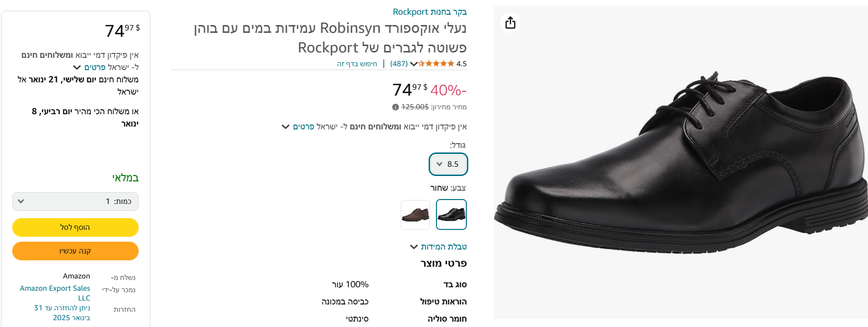Click details chevron under the main price
Viewport: 868px width, 327px height.
point(286,127)
